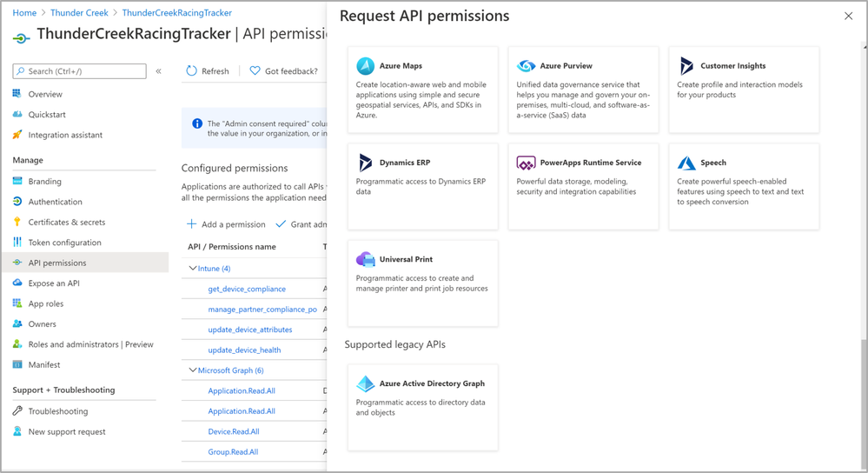Click the Dynamics ERP icon
868x473 pixels.
pos(365,163)
